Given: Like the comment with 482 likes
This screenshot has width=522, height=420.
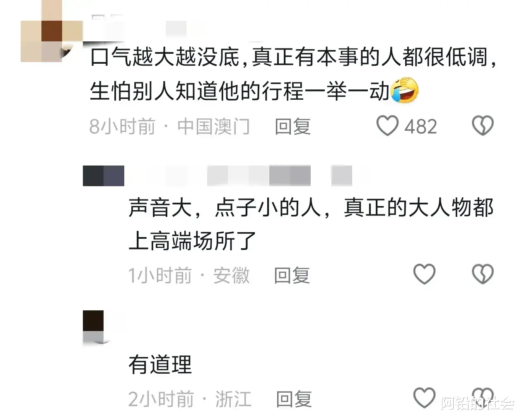Looking at the screenshot, I should pyautogui.click(x=387, y=125).
